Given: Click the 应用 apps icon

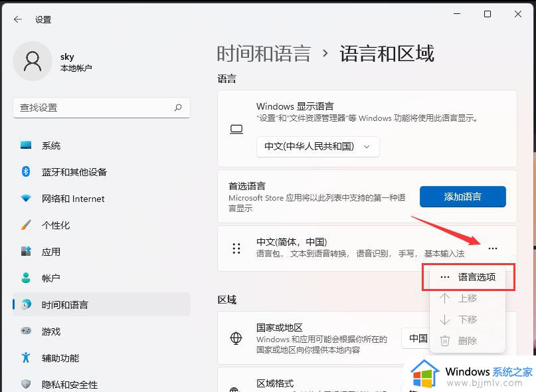Looking at the screenshot, I should click(26, 251).
